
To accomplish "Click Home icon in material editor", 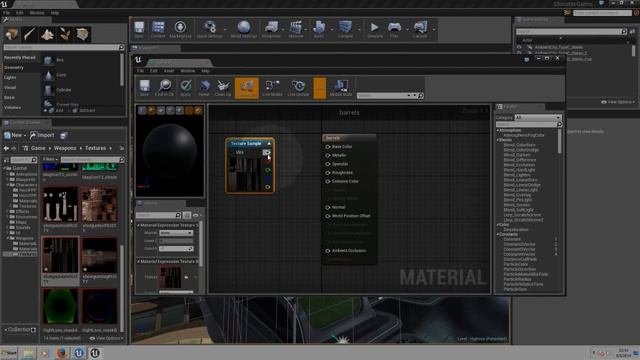I will (204, 88).
